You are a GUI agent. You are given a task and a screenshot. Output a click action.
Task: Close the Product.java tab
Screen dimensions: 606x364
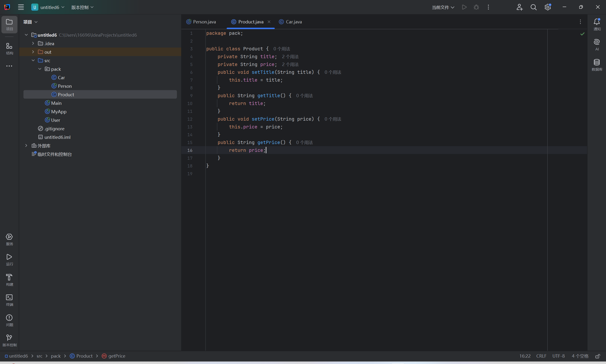(269, 22)
